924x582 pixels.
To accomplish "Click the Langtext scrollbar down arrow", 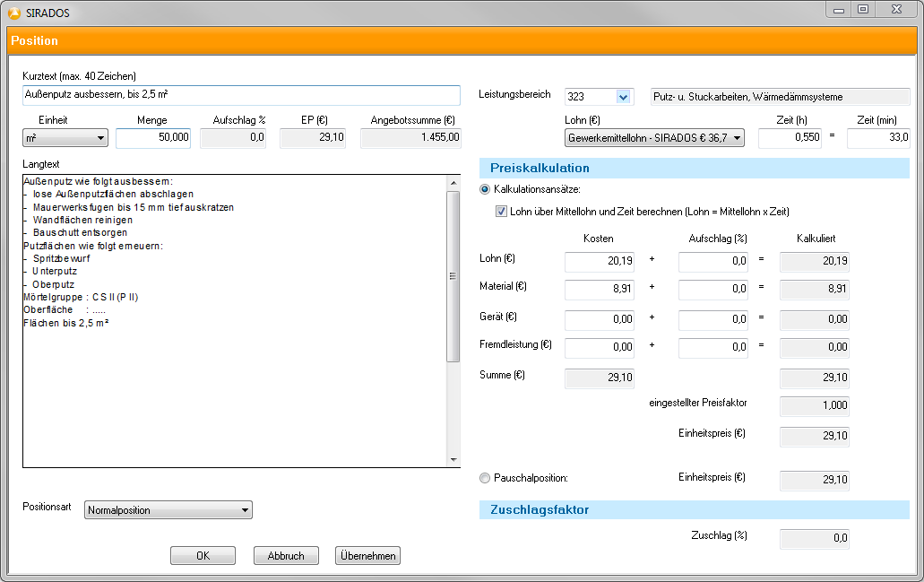I will [453, 460].
